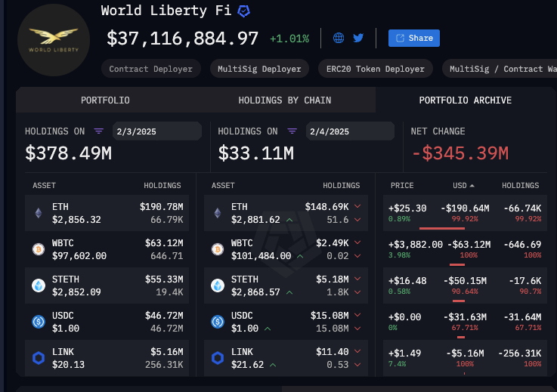Click the -$345.39M net change value
Image resolution: width=557 pixels, height=392 pixels.
pos(460,153)
